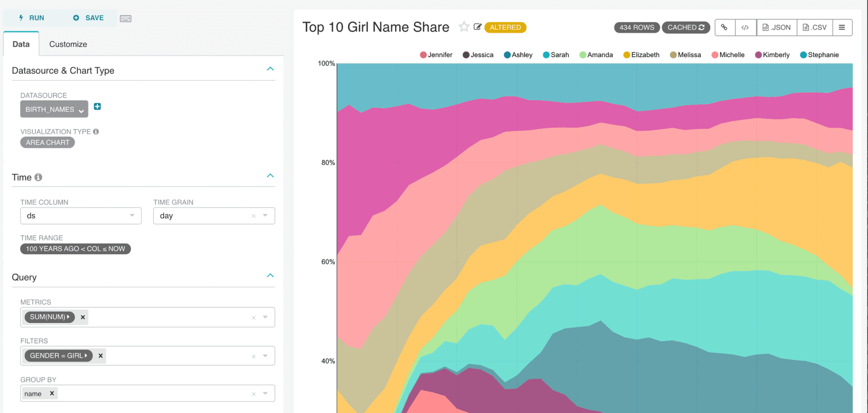The image size is (868, 413).
Task: Toggle Michelle series in legend
Action: pyautogui.click(x=728, y=55)
